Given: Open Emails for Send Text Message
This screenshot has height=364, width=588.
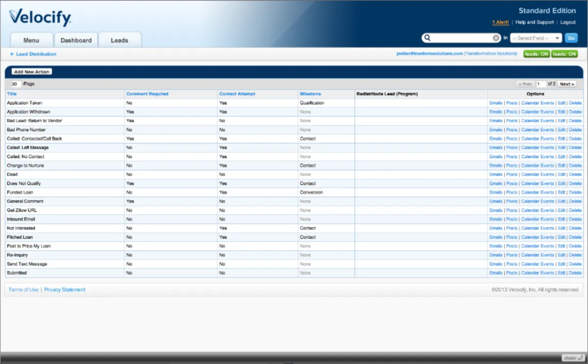Looking at the screenshot, I should 496,264.
